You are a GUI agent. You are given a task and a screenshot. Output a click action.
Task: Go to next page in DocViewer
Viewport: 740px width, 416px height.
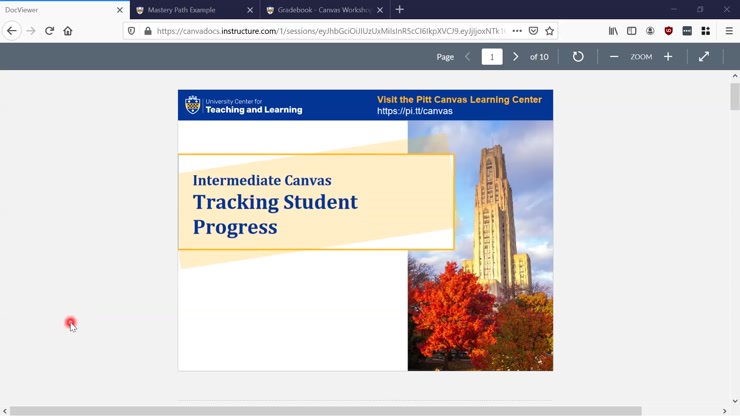[x=515, y=57]
